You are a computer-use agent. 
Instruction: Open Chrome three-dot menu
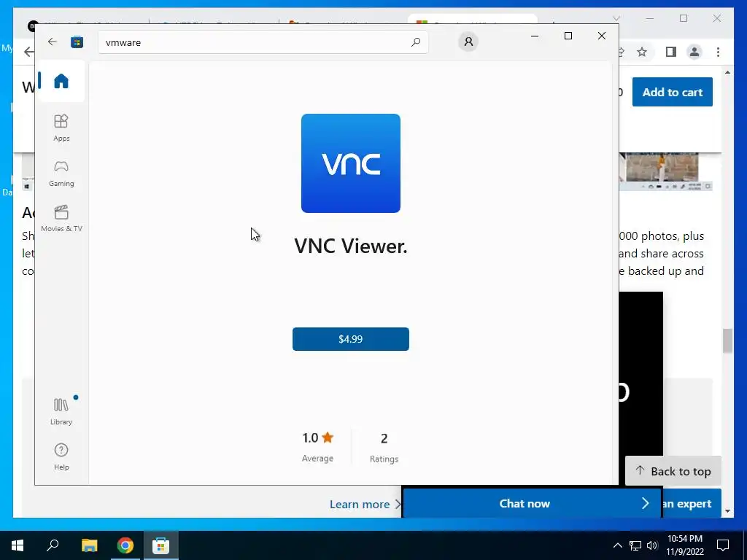[x=718, y=52]
